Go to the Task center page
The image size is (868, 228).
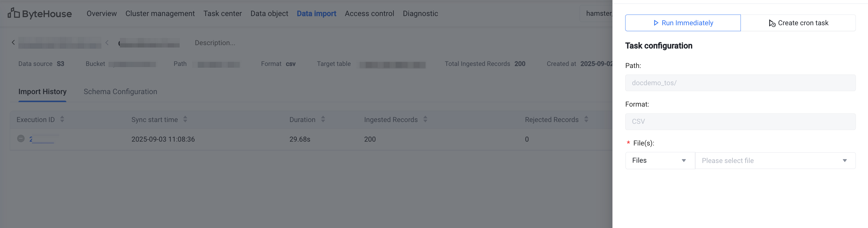point(222,13)
